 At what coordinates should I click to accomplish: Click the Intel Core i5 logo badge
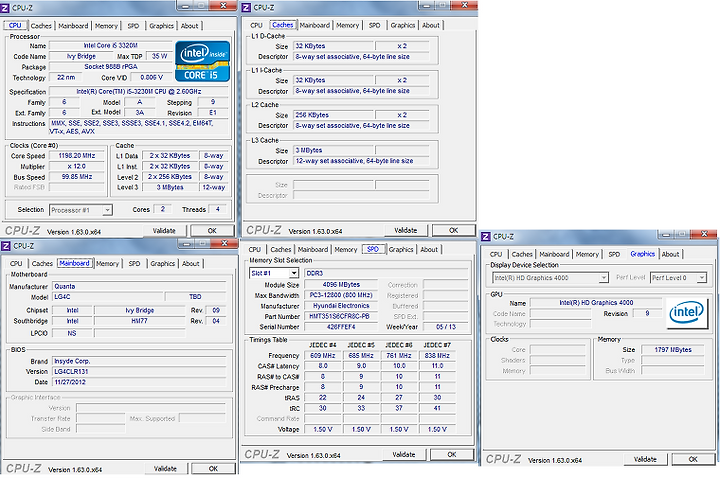tap(202, 61)
